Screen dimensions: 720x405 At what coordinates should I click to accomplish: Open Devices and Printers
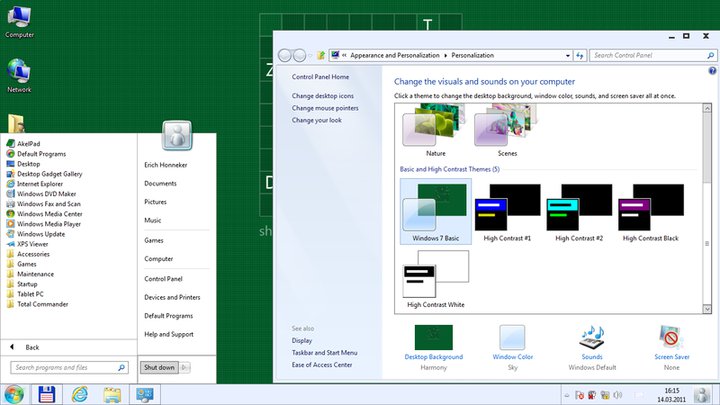point(172,297)
